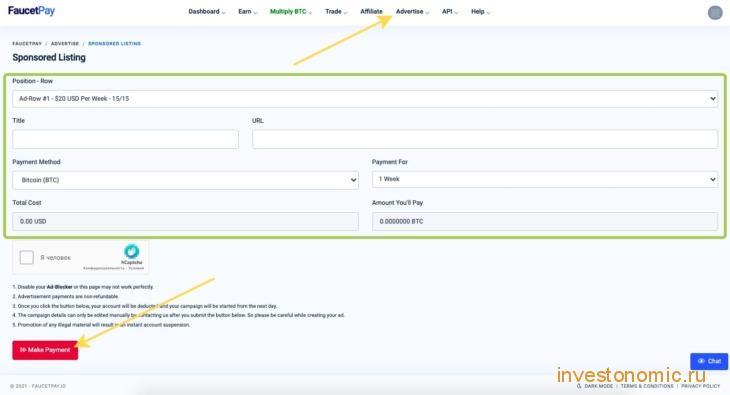Toggle Dark Mode in the footer
Image resolution: width=730 pixels, height=395 pixels.
tap(595, 386)
